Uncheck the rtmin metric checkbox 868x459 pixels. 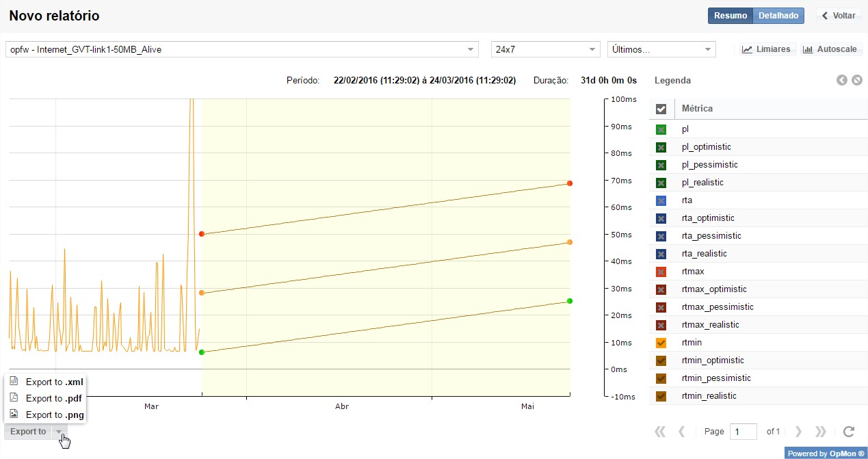pyautogui.click(x=661, y=343)
